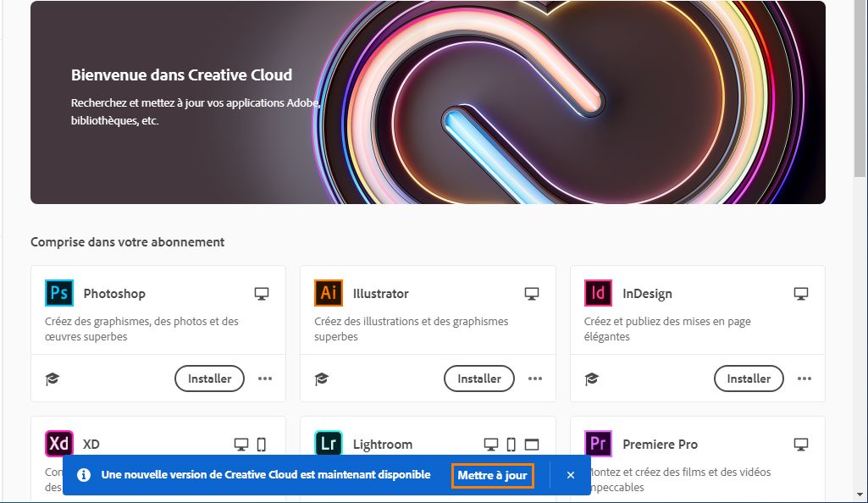This screenshot has height=503, width=868.
Task: Click InDesign's desktop platform icon
Action: tap(801, 294)
